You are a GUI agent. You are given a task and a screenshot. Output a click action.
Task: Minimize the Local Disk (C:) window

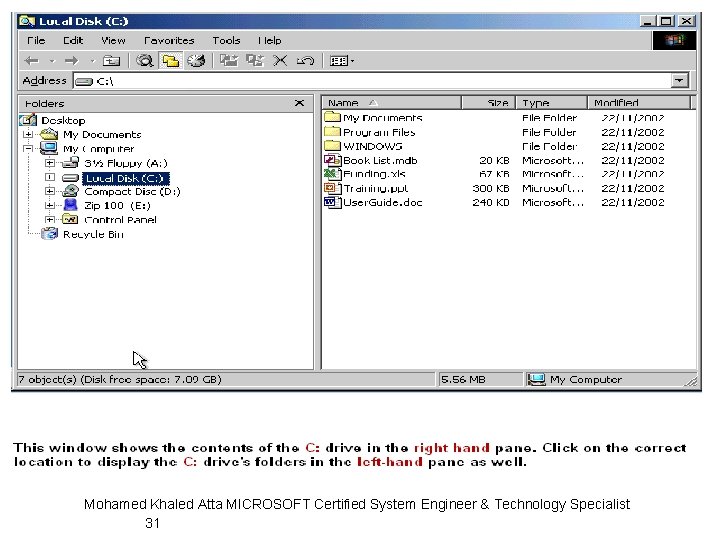tap(647, 21)
